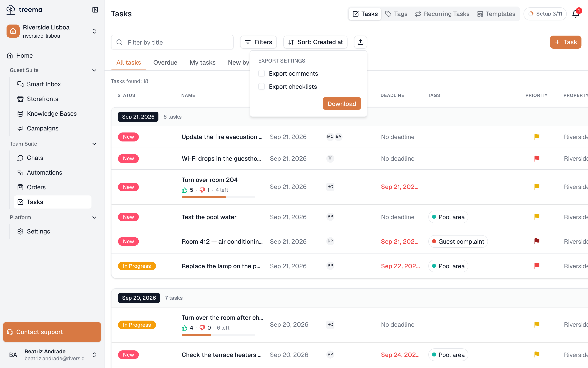Image resolution: width=588 pixels, height=368 pixels.
Task: Collapse the Team Suite section
Action: tap(94, 144)
